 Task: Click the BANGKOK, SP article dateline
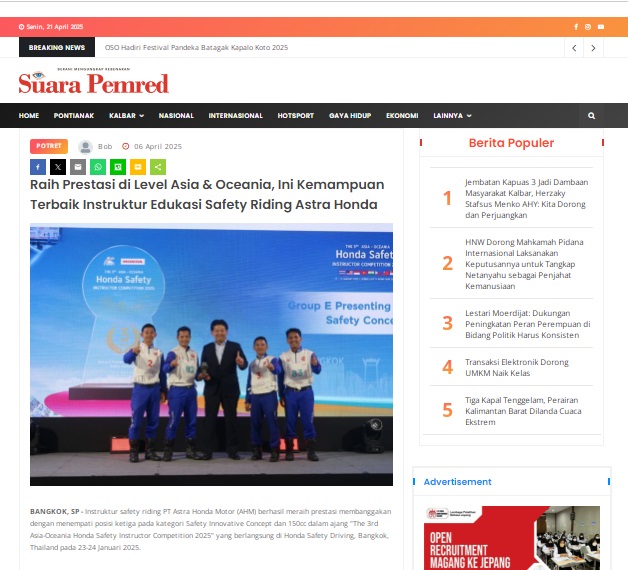point(54,512)
